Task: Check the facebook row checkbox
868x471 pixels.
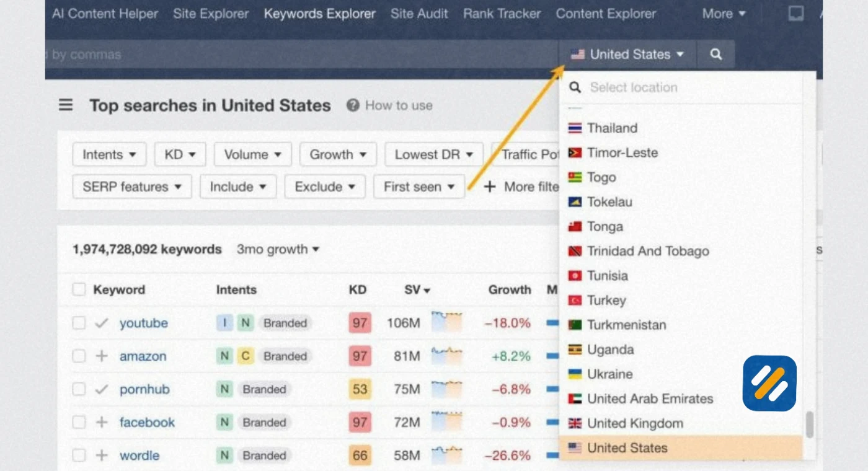Action: tap(79, 423)
